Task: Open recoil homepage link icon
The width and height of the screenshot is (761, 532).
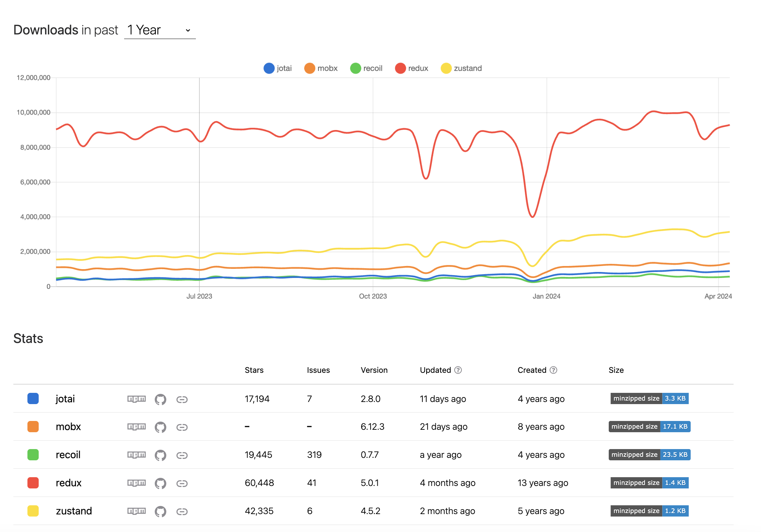Action: click(x=182, y=455)
